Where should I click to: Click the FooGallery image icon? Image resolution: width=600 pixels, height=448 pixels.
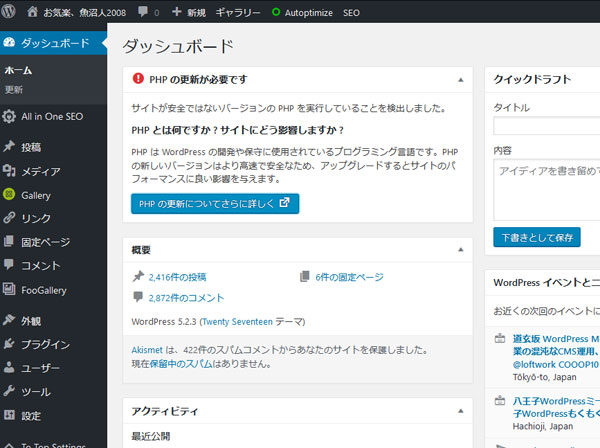9,289
